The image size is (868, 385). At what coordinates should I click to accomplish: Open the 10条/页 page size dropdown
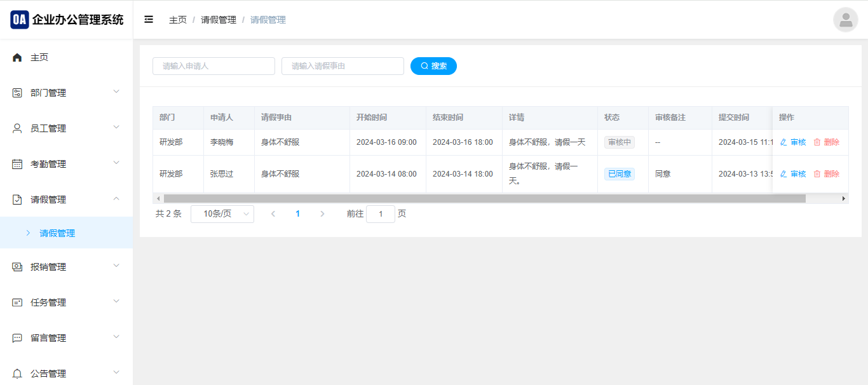pos(222,214)
